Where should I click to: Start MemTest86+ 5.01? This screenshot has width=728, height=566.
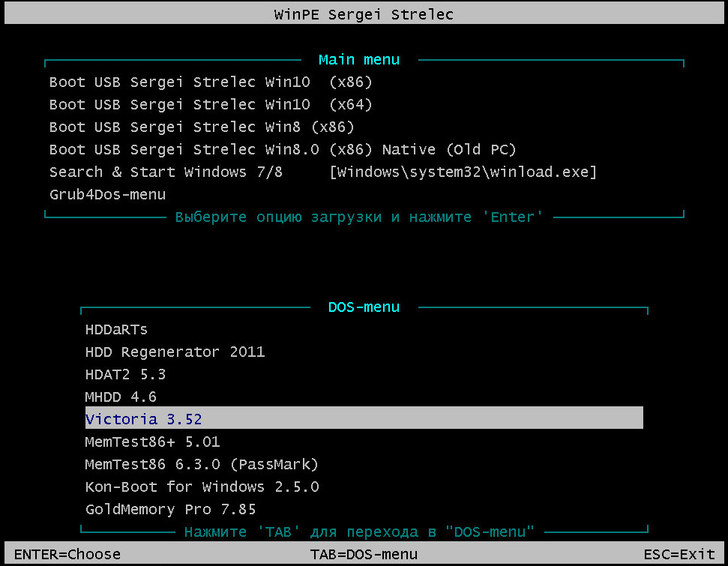tap(152, 442)
